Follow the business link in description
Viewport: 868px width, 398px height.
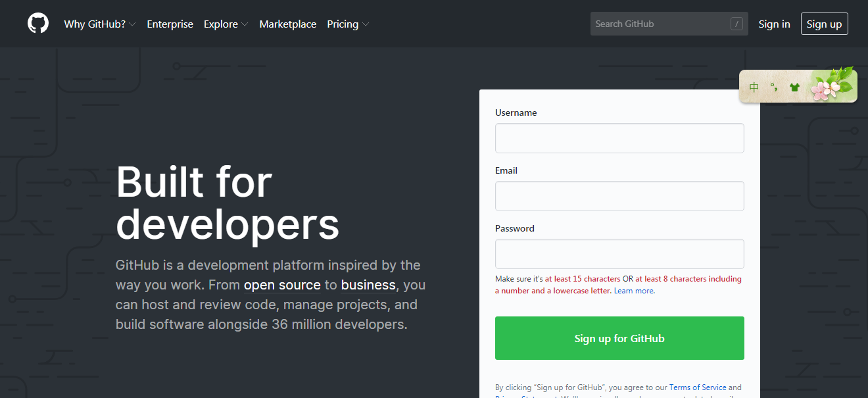pos(368,285)
